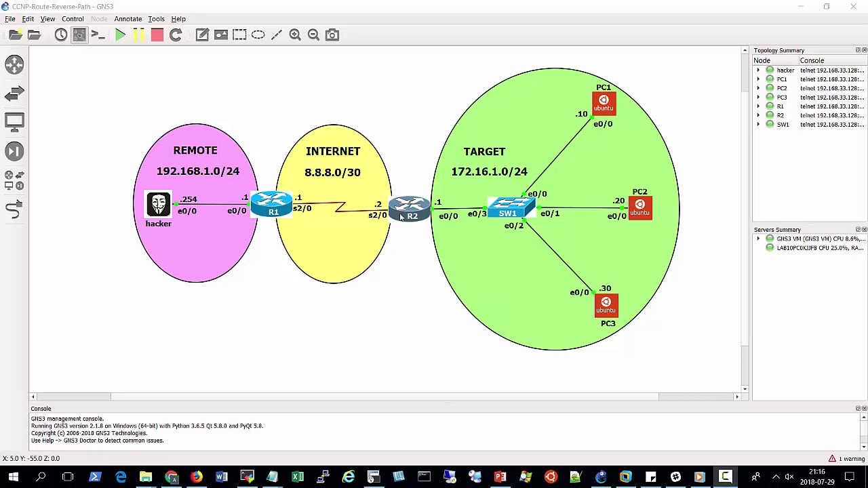The height and width of the screenshot is (488, 868).
Task: Select PC3 ubuntu node on canvas
Action: coord(606,305)
